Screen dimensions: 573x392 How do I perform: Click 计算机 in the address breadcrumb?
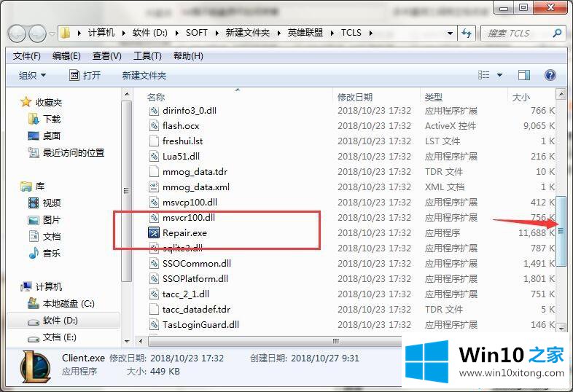click(x=101, y=33)
